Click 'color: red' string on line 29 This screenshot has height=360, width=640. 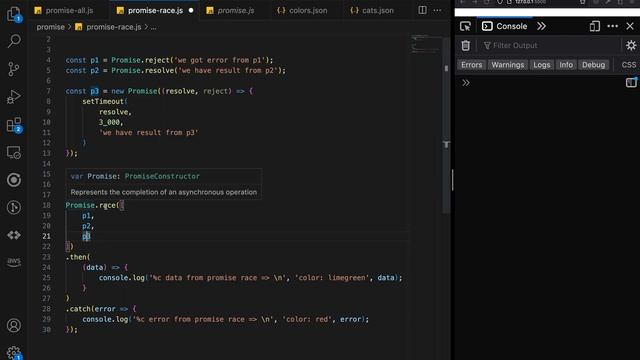(x=307, y=319)
